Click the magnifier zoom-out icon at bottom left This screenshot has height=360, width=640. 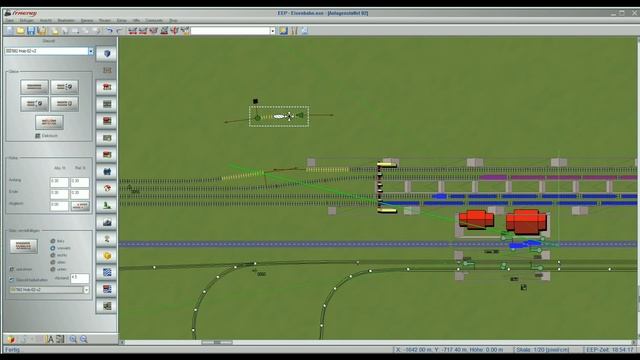tap(84, 339)
